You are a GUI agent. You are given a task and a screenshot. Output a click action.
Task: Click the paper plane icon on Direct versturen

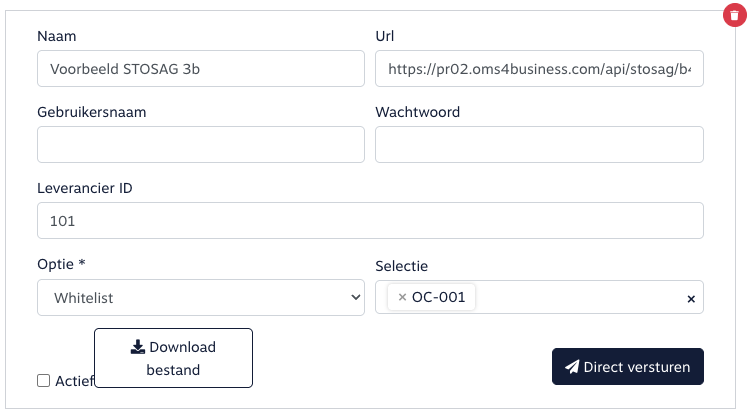point(572,367)
